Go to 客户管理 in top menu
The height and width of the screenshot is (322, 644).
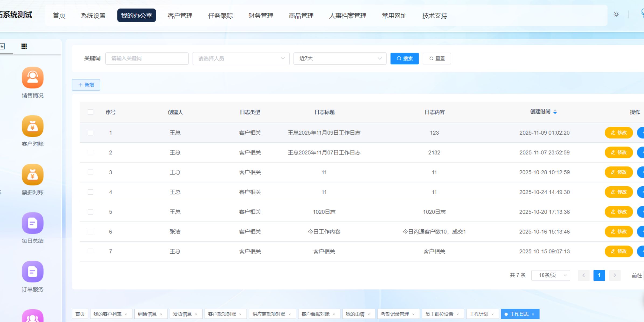(180, 16)
